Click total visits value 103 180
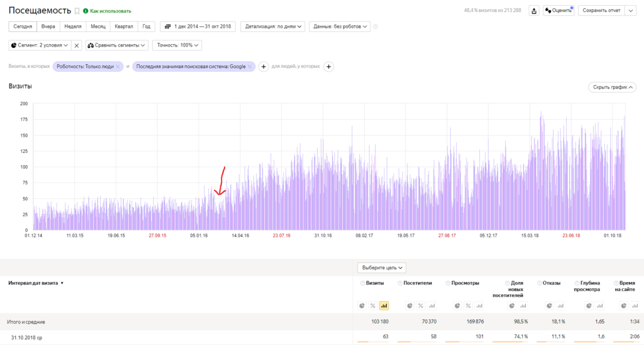The height and width of the screenshot is (345, 644). [x=379, y=322]
